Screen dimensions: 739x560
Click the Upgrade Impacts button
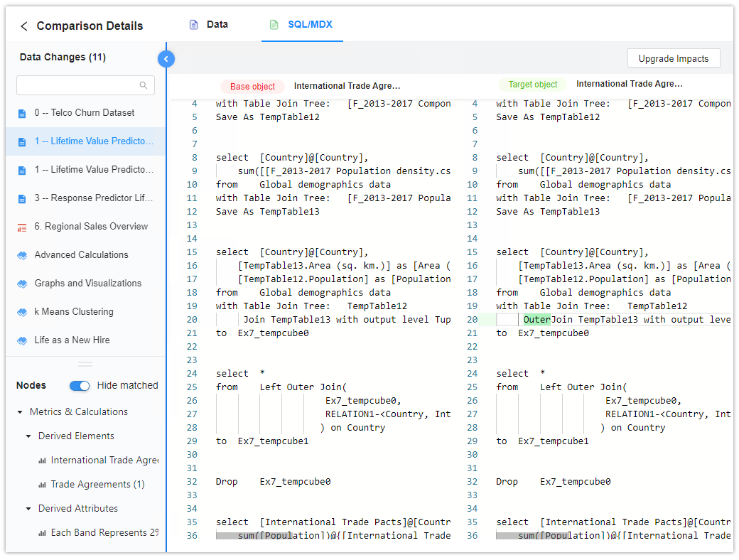coord(673,59)
